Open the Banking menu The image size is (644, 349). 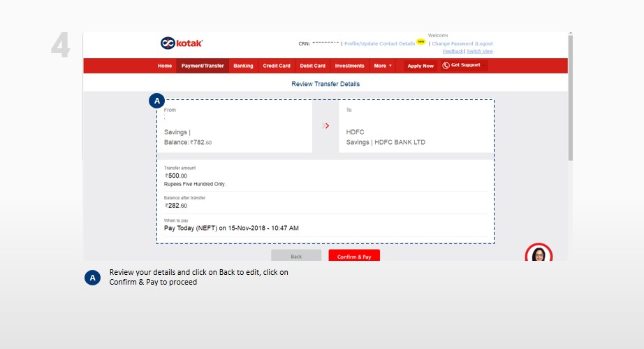click(243, 66)
